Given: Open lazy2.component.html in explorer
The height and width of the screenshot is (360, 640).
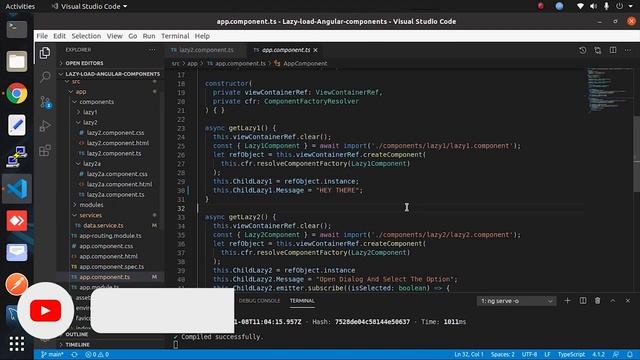Looking at the screenshot, I should [118, 143].
